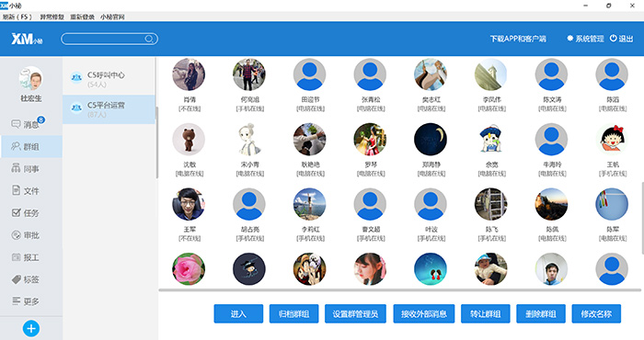Viewport: 644px width, 340px height.
Task: Click the 归档群组 button
Action: pos(293,313)
